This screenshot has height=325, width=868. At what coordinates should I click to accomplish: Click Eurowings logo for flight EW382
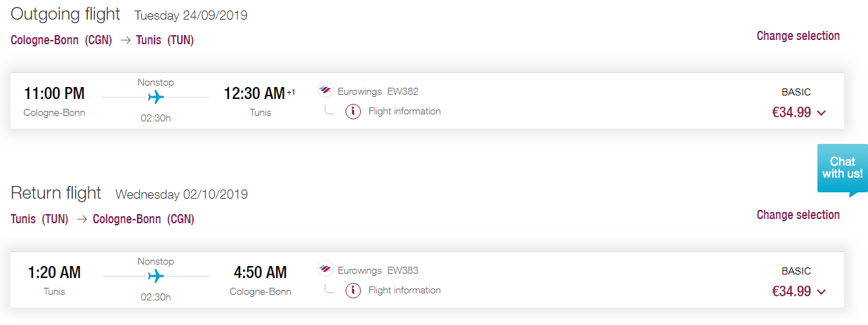[x=325, y=91]
